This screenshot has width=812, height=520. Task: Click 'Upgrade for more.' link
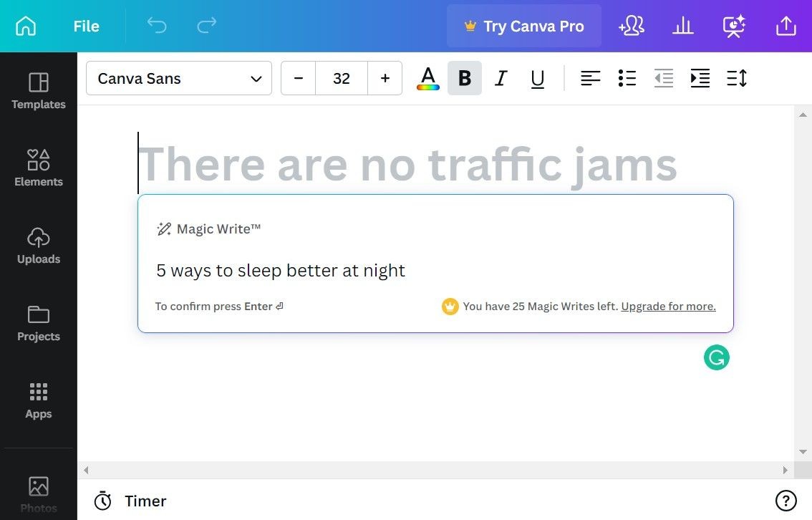tap(669, 306)
